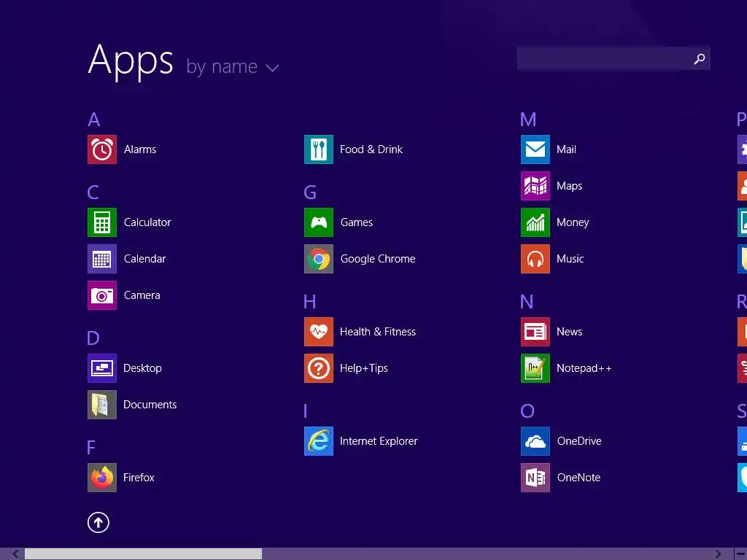Click the scrollbar right arrow

[719, 554]
